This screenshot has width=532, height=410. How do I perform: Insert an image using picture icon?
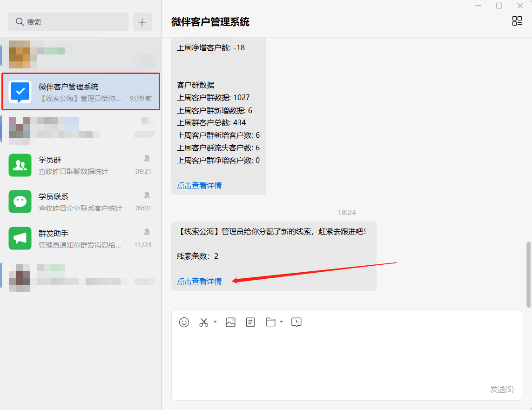pyautogui.click(x=230, y=322)
